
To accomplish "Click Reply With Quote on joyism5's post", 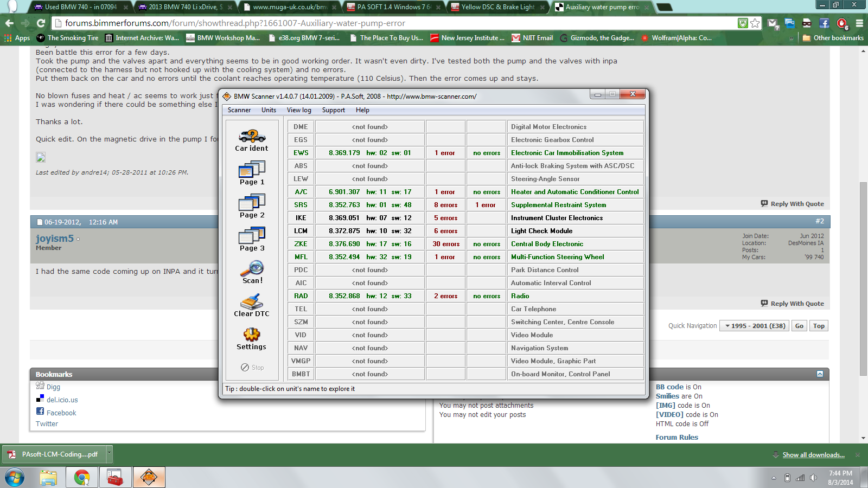I will coord(792,304).
